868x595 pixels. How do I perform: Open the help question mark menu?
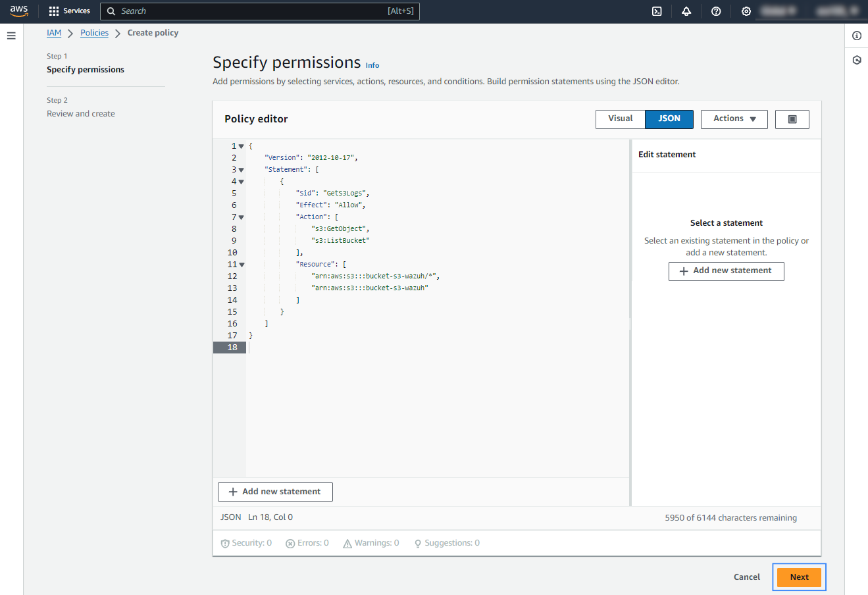[716, 11]
